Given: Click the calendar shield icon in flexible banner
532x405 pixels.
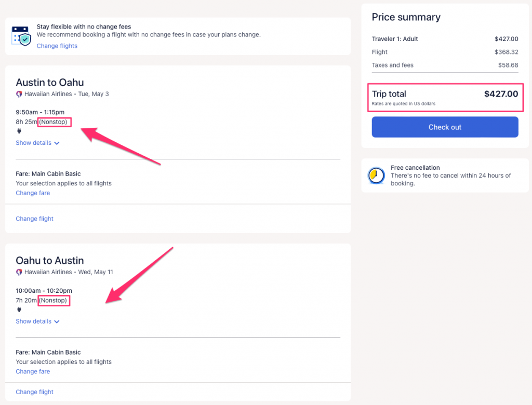Looking at the screenshot, I should [x=21, y=36].
